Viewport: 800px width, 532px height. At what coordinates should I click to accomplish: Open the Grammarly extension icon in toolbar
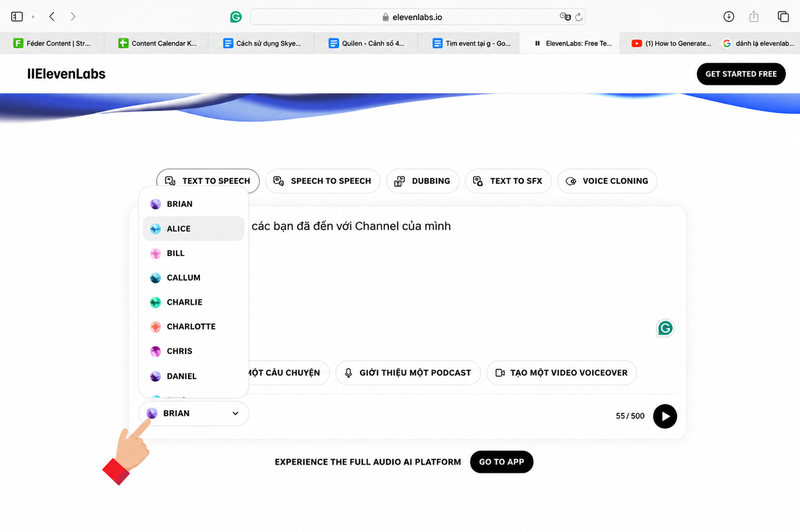(236, 17)
